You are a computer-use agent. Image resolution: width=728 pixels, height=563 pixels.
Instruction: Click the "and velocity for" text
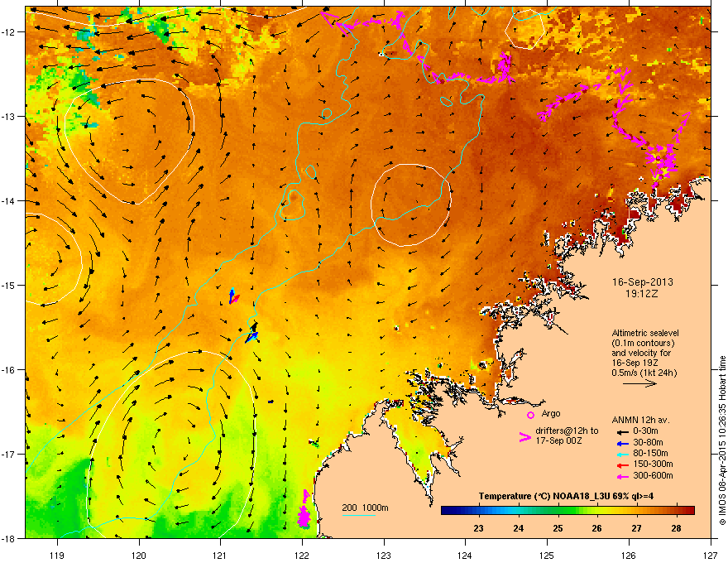click(639, 353)
